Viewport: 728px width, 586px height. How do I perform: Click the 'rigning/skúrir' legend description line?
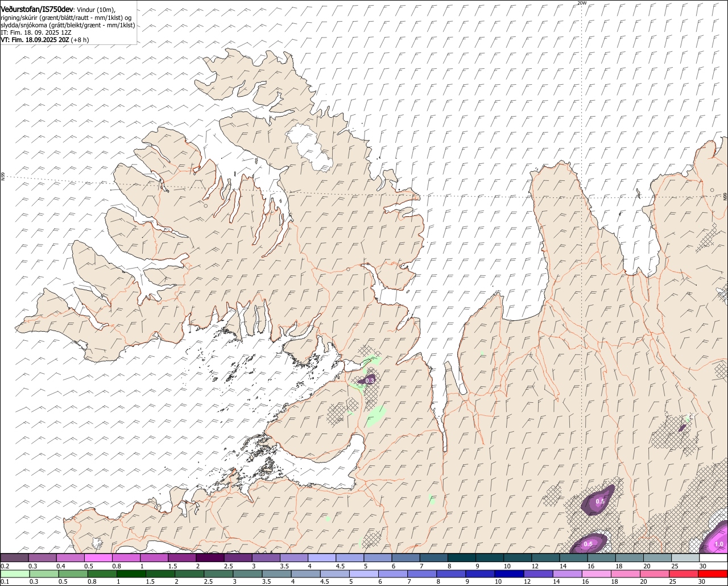(x=66, y=18)
